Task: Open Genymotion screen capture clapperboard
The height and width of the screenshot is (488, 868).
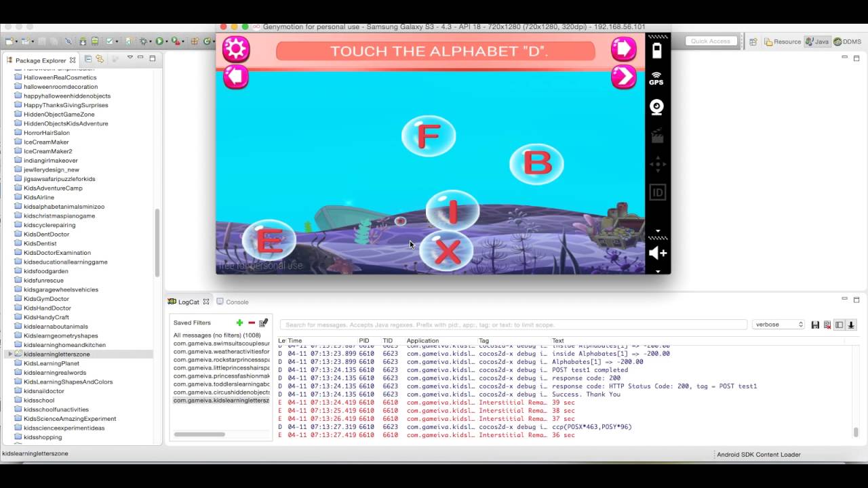Action: coord(656,136)
